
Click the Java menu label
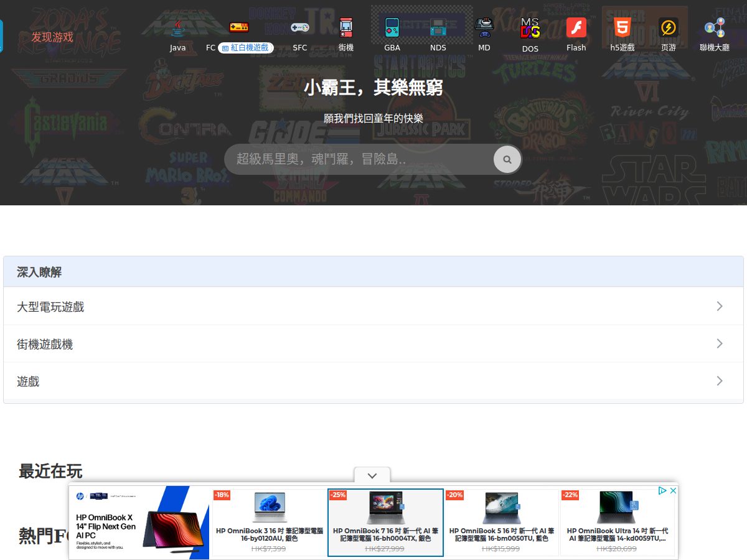pyautogui.click(x=178, y=48)
